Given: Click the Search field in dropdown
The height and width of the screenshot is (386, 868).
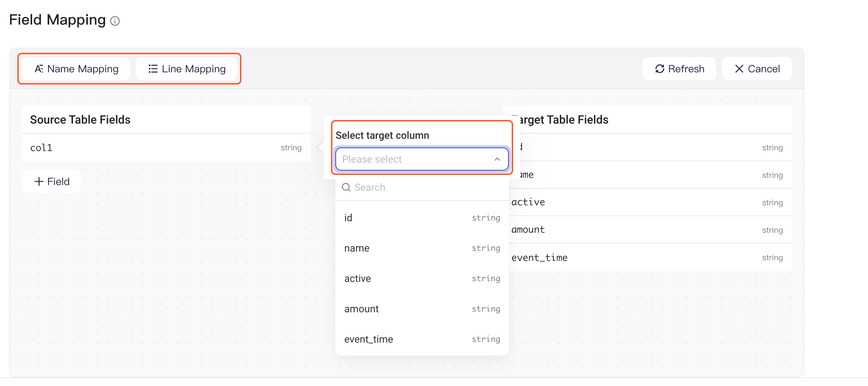Looking at the screenshot, I should [x=422, y=187].
